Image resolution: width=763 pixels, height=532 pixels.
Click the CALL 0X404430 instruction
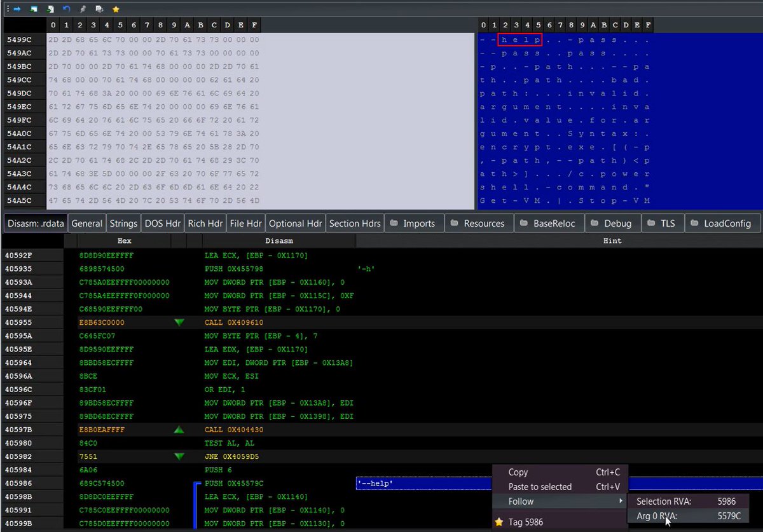(x=233, y=430)
